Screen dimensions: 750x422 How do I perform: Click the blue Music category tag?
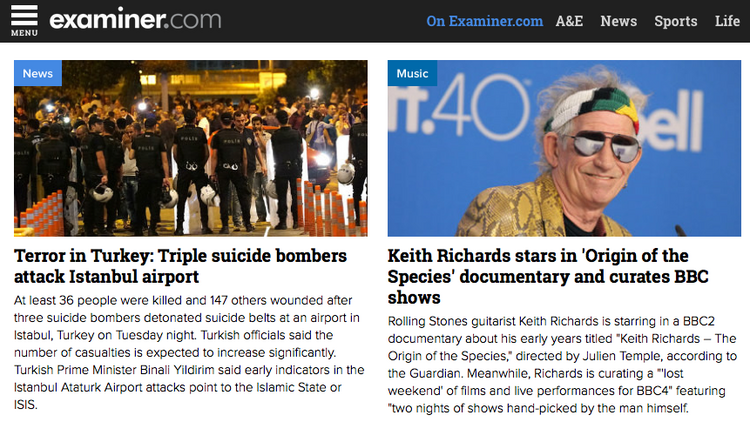point(412,73)
